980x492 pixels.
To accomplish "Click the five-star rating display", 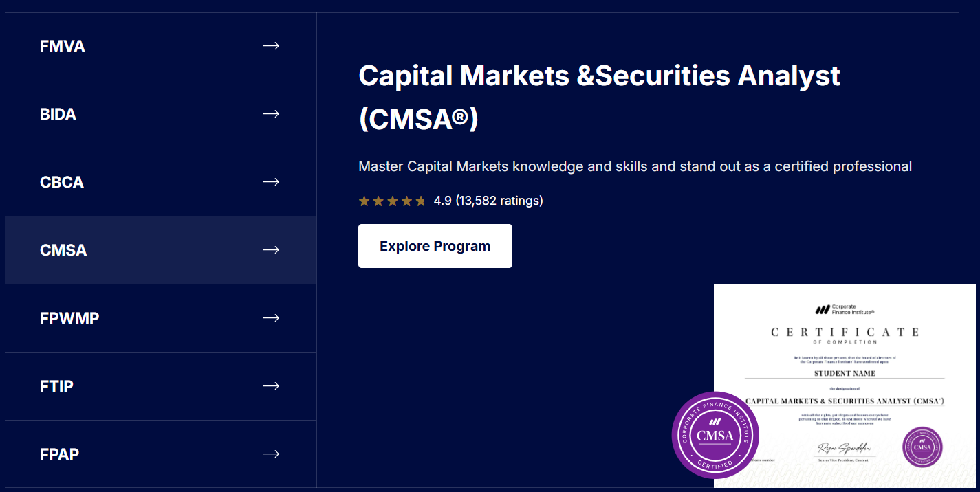I will 393,201.
